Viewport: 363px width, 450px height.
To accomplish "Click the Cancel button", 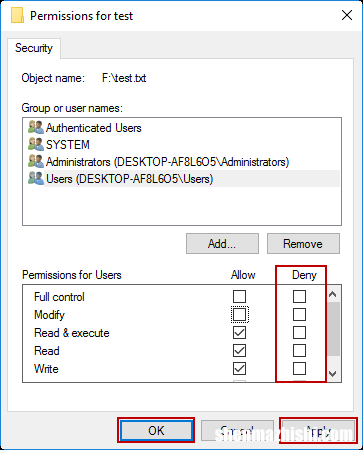I will (237, 430).
